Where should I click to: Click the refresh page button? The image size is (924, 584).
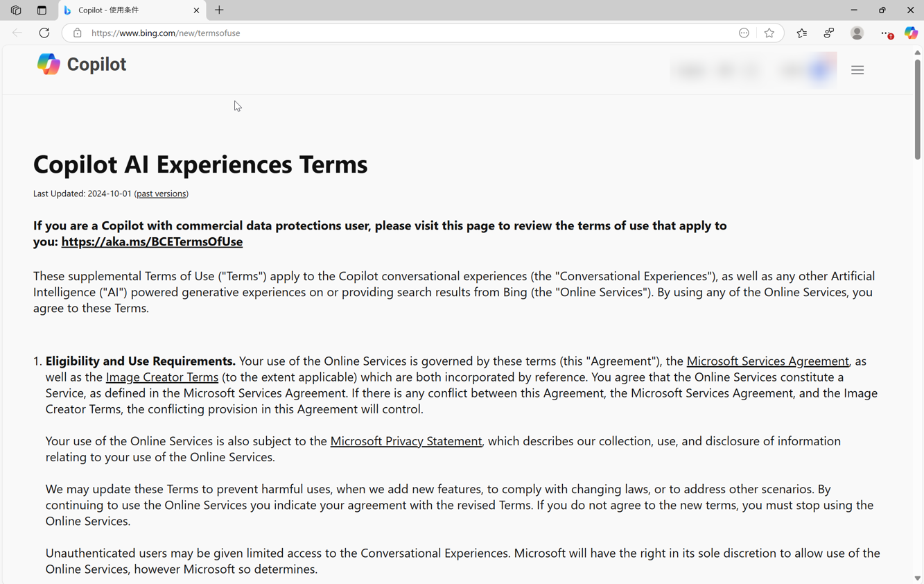[x=44, y=33]
